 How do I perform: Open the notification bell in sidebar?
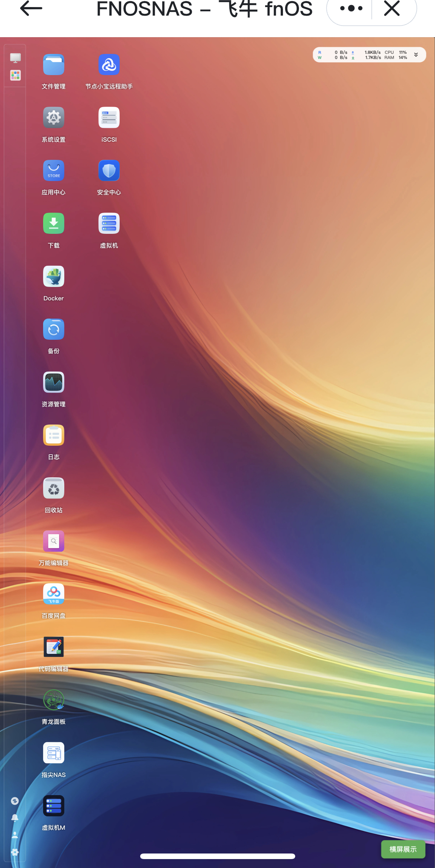click(x=15, y=818)
